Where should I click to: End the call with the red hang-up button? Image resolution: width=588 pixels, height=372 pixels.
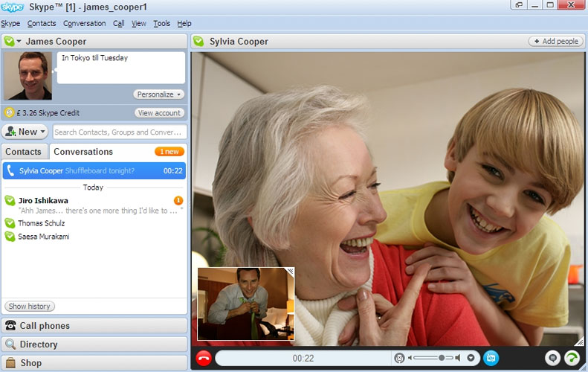(x=204, y=358)
